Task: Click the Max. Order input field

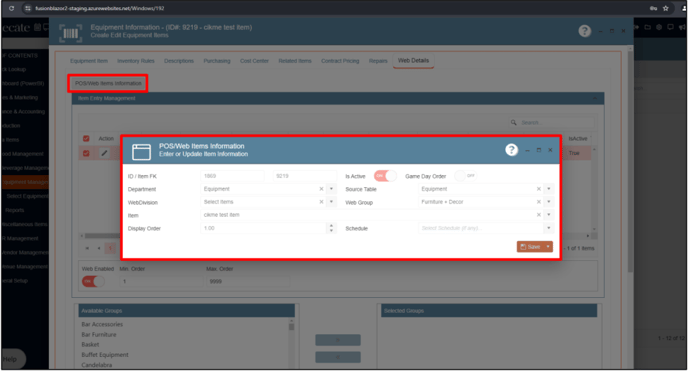Action: coord(248,281)
